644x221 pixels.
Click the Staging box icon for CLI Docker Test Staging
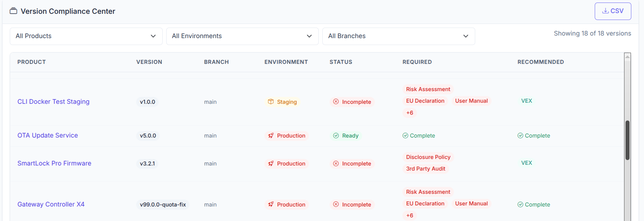(271, 102)
